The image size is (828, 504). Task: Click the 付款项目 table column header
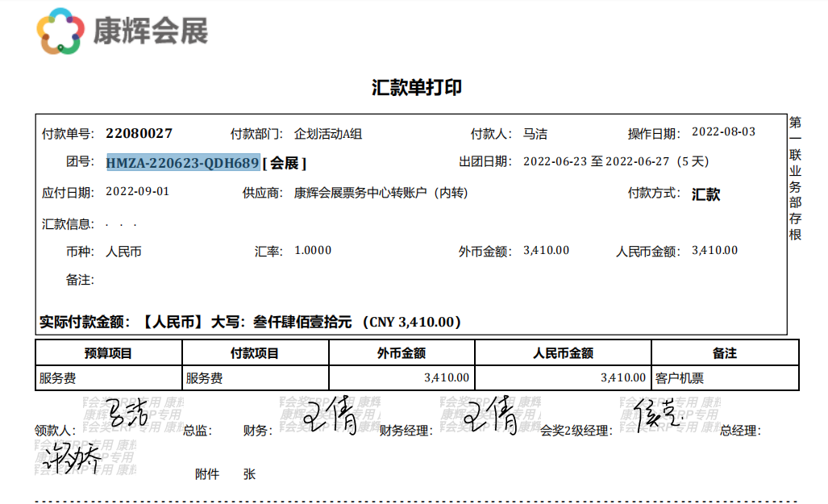[x=255, y=353]
